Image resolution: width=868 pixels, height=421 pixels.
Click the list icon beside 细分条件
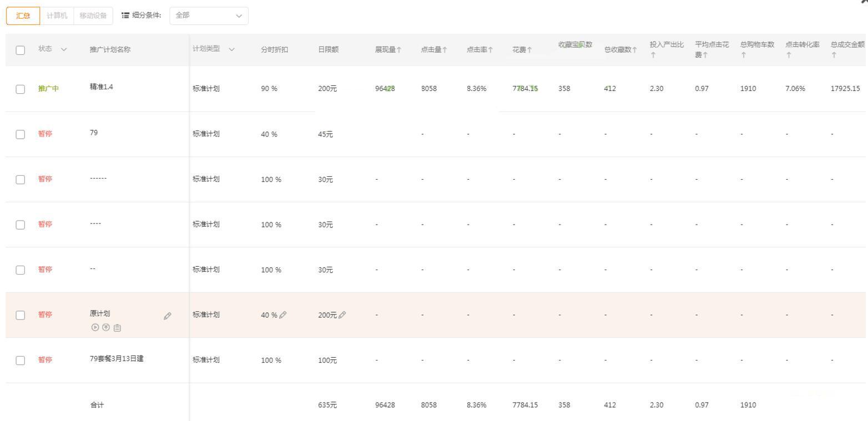click(x=125, y=16)
